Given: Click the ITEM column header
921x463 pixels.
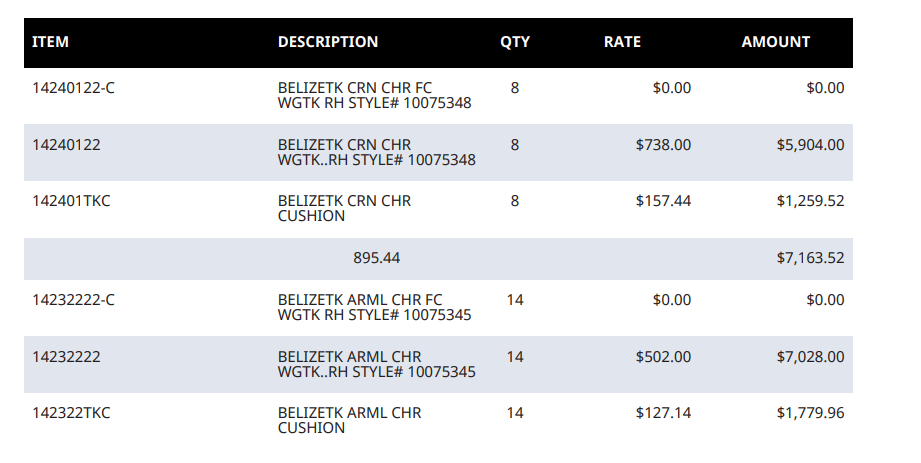Looking at the screenshot, I should tap(50, 42).
